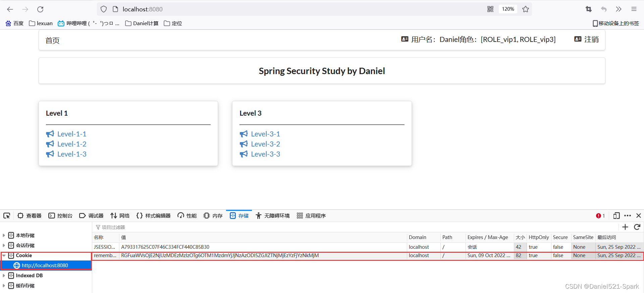This screenshot has width=644, height=293.
Task: Reset the 120% zoom level indicator
Action: 508,9
